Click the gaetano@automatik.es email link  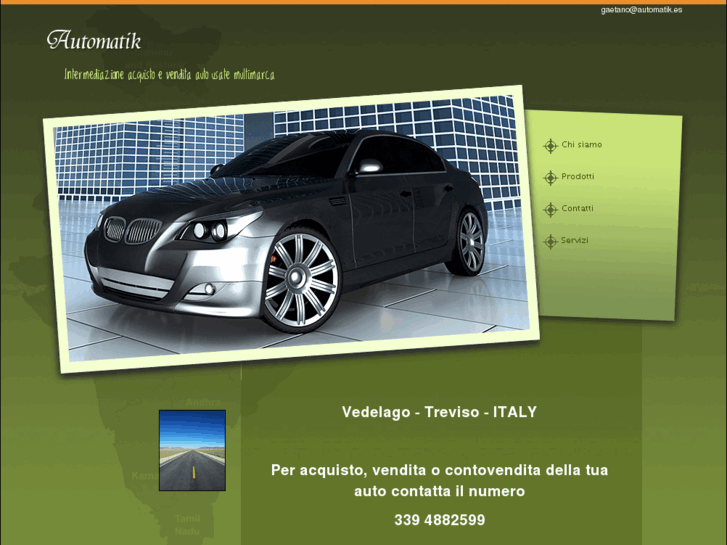(x=641, y=10)
